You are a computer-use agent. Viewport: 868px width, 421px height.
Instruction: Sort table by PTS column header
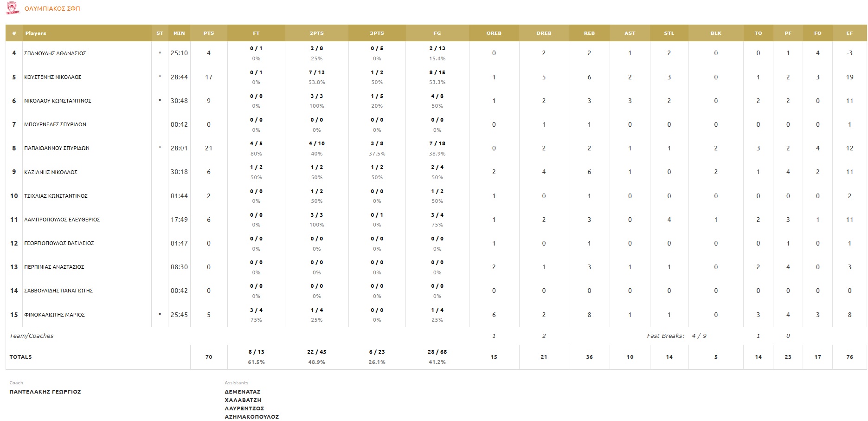209,33
